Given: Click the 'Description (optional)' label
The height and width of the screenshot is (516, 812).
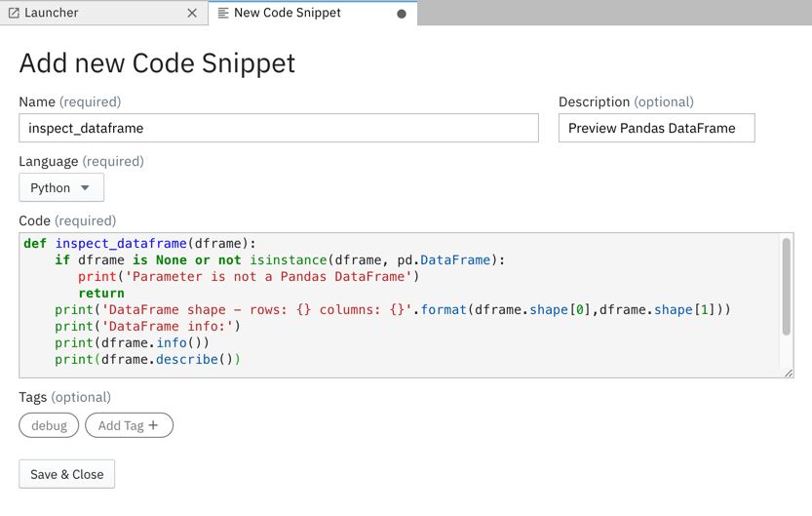Looking at the screenshot, I should click(626, 101).
